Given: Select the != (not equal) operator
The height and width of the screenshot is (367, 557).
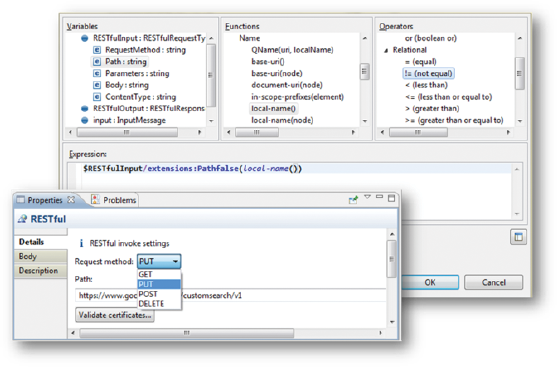Looking at the screenshot, I should (x=428, y=74).
